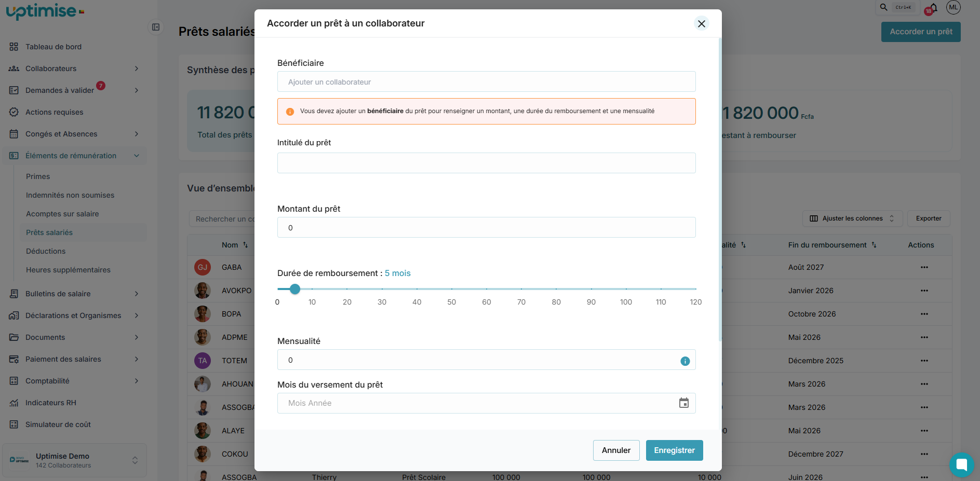Click the repayment duration slider handle
The width and height of the screenshot is (980, 481).
(x=295, y=289)
